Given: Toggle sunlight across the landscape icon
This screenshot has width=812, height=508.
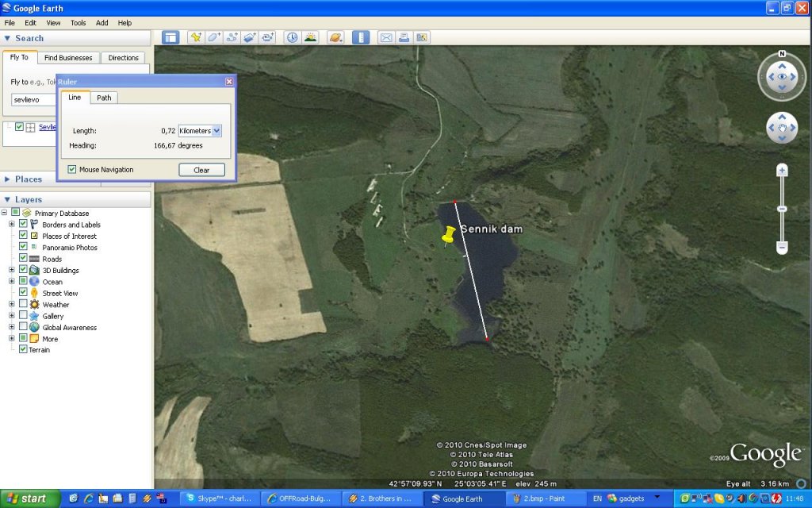Looking at the screenshot, I should click(310, 37).
